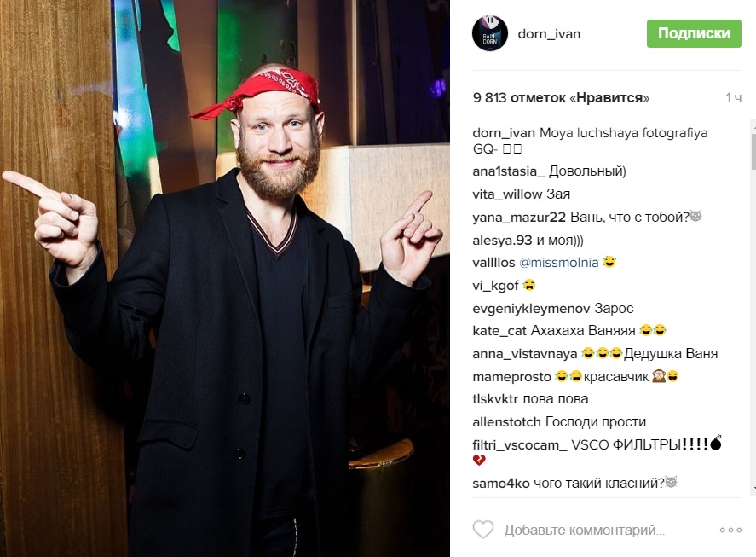Click the Подписки following button
This screenshot has height=557, width=756.
694,33
